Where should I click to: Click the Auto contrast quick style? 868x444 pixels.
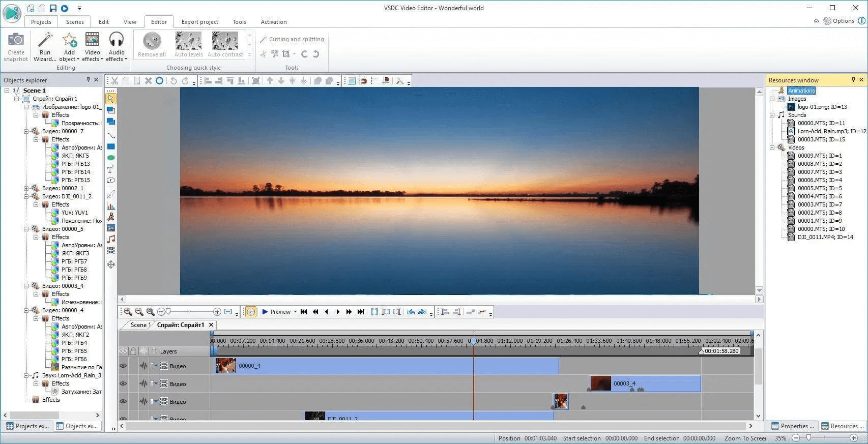click(x=225, y=44)
